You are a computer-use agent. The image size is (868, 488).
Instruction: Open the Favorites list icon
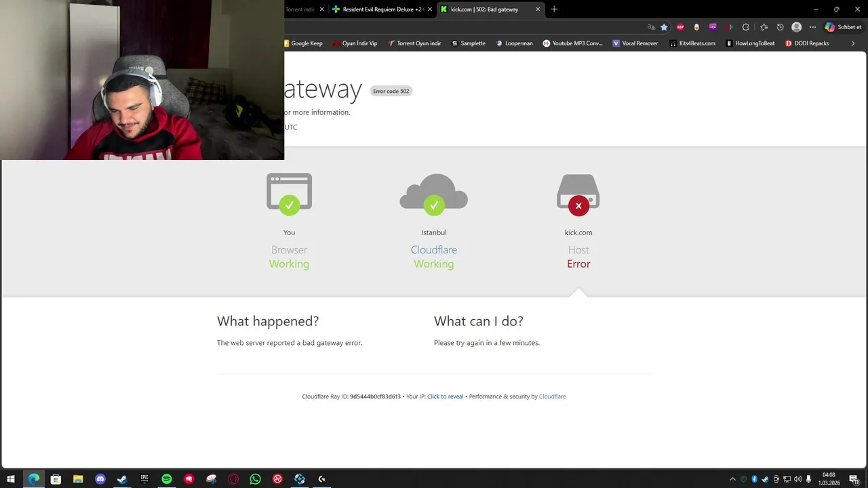[x=764, y=27]
